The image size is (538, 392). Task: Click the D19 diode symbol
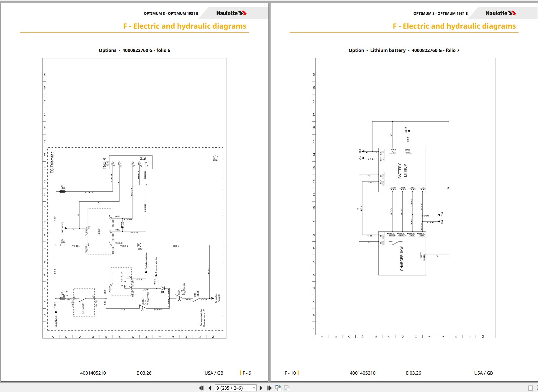pyautogui.click(x=140, y=245)
